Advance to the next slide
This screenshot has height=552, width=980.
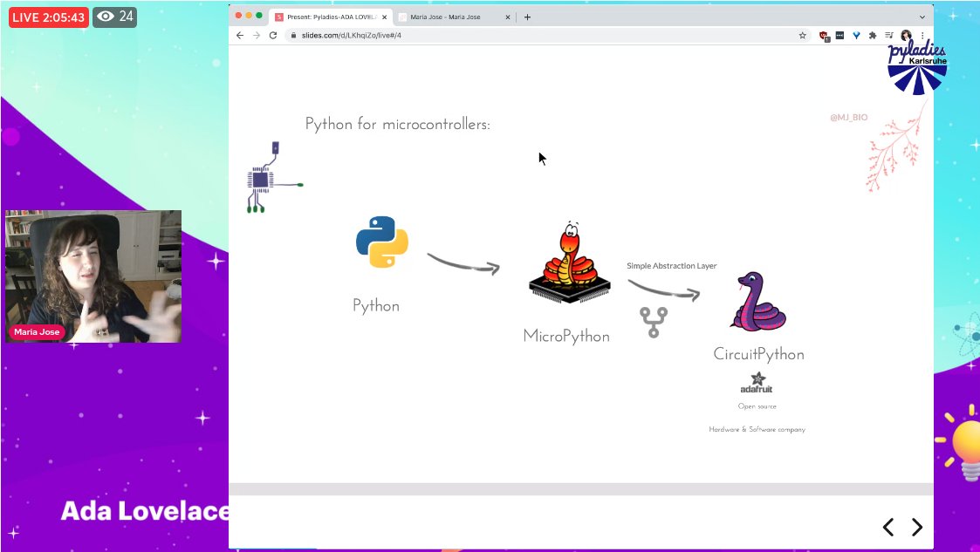(916, 528)
